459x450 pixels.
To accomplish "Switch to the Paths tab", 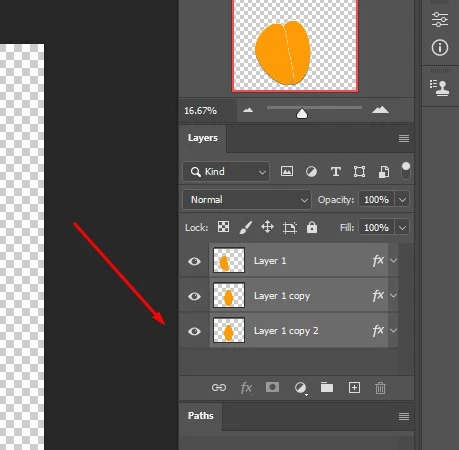I will [x=201, y=416].
